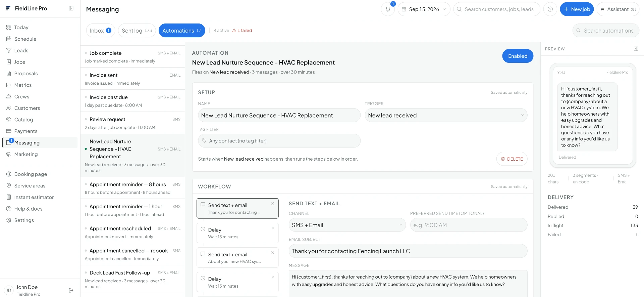This screenshot has width=644, height=297.
Task: Switch to the Inbox tab
Action: 100,31
